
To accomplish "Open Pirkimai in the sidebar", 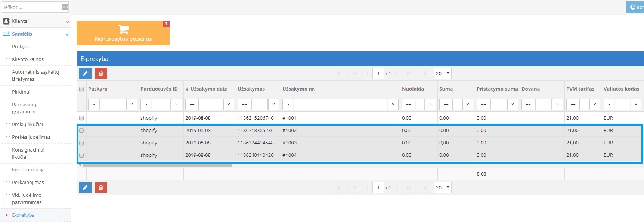I will point(21,92).
